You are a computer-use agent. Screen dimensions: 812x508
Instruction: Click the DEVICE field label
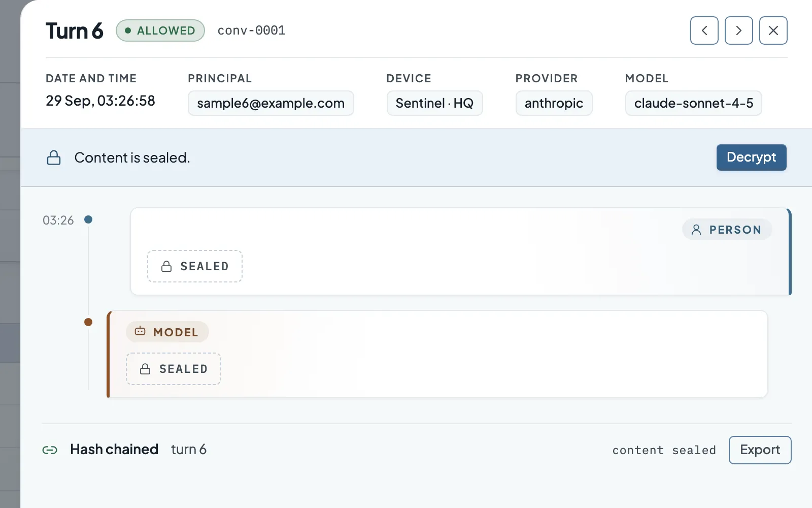(409, 78)
